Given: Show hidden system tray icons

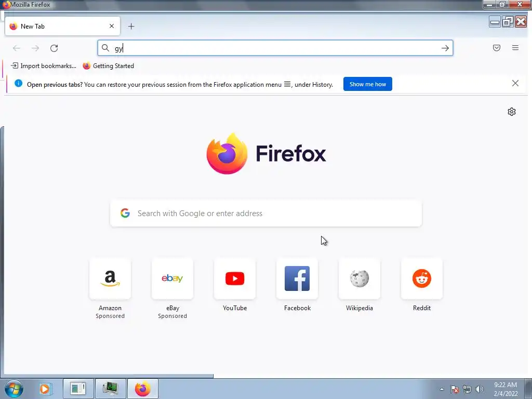Looking at the screenshot, I should pos(442,389).
